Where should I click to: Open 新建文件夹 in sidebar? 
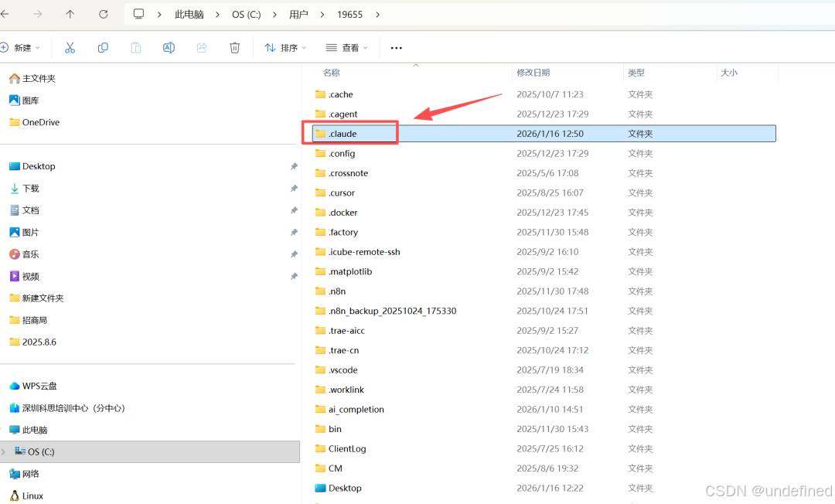[37, 298]
